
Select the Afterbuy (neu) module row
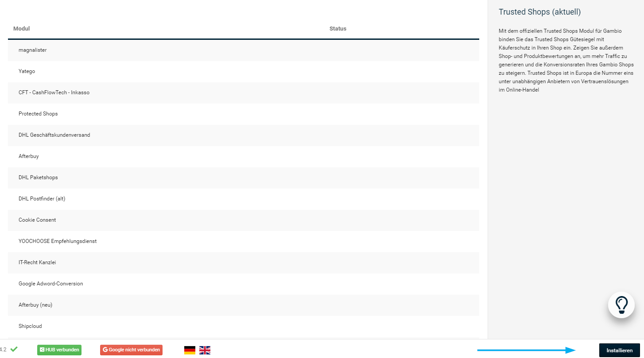point(244,305)
